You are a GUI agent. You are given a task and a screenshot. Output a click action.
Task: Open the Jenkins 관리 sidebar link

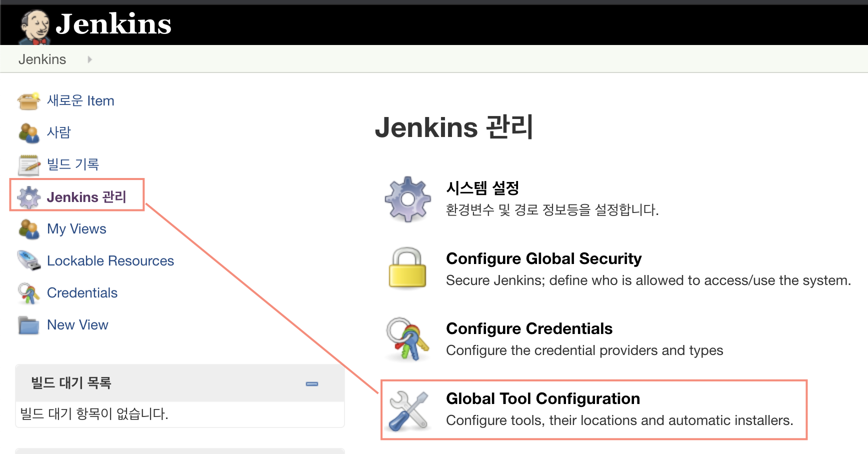click(x=86, y=197)
